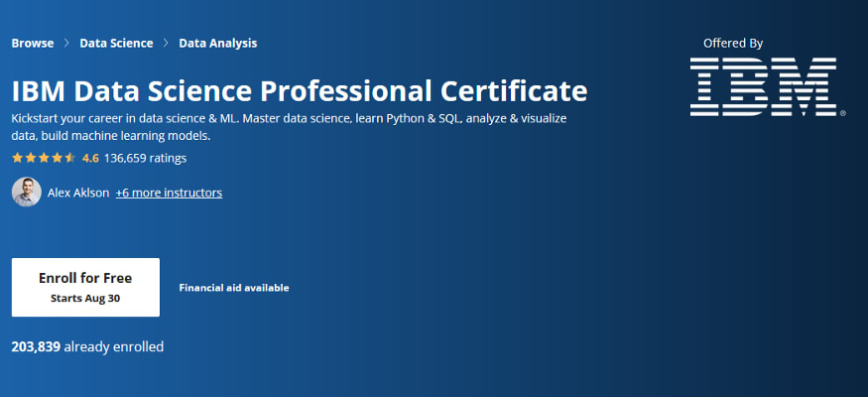Click the Offered By label
Viewport: 868px width, 397px height.
[x=733, y=44]
